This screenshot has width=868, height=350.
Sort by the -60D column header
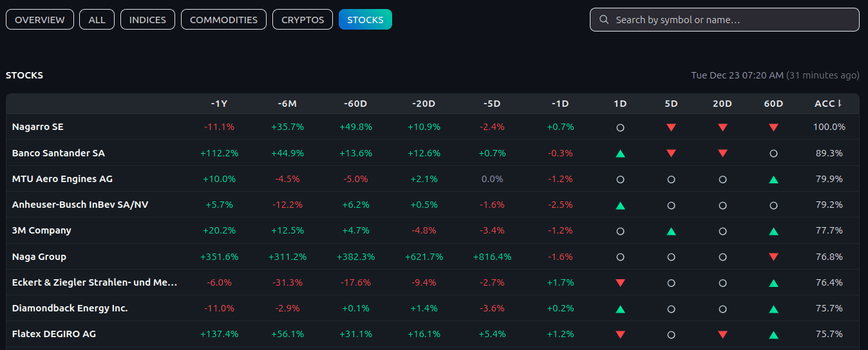pyautogui.click(x=355, y=104)
